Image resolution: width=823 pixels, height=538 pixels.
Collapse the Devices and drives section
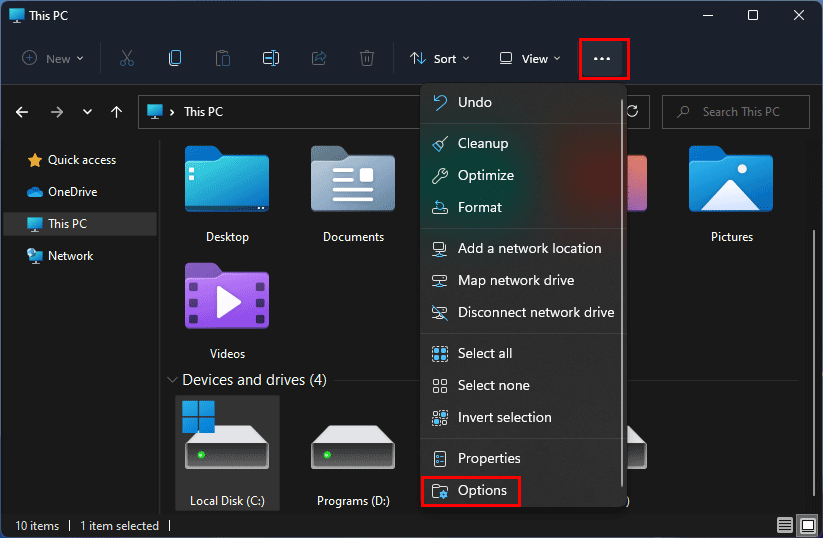click(x=171, y=380)
